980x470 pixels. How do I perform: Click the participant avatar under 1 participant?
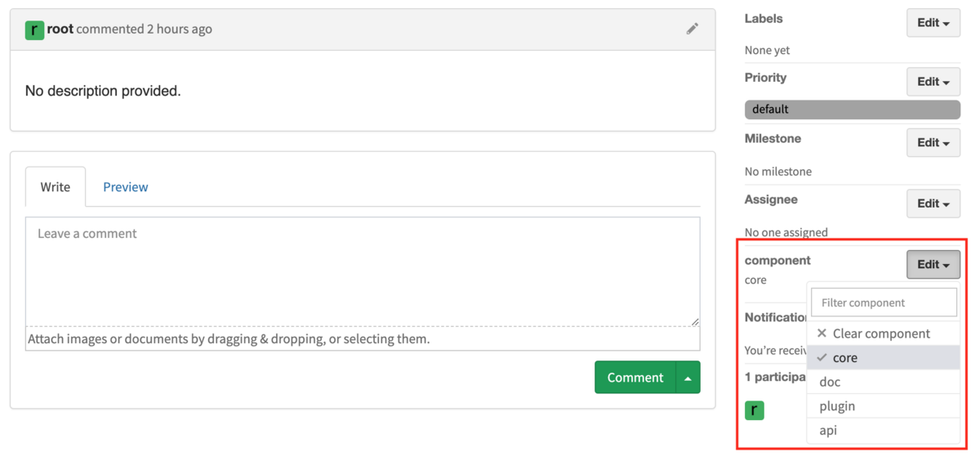point(755,410)
